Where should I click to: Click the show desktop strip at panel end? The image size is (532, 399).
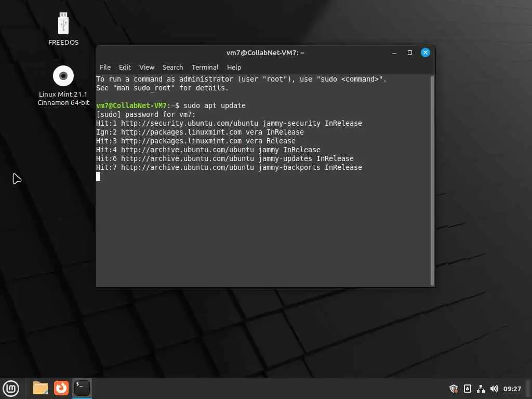[528, 389]
